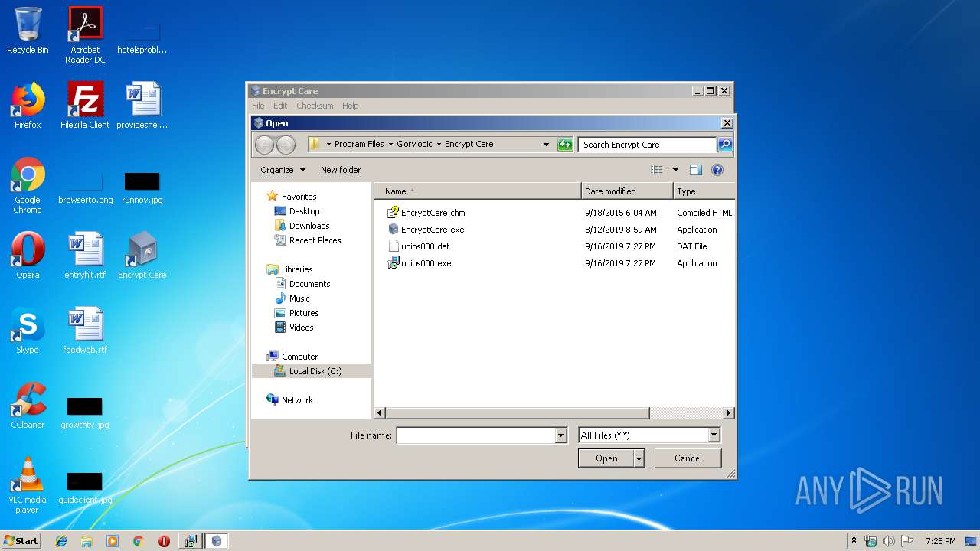Viewport: 980px width, 551px height.
Task: Select Recent Places in navigation pane
Action: (315, 240)
